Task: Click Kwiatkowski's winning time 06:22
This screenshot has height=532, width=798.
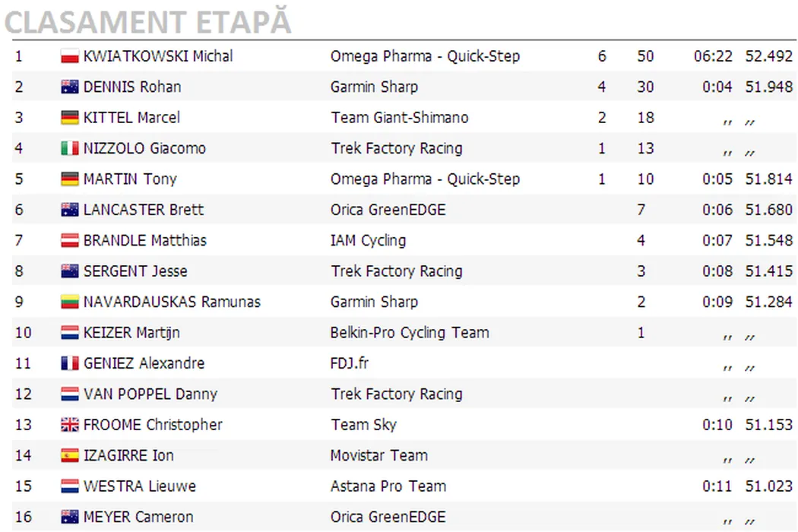Action: point(713,56)
